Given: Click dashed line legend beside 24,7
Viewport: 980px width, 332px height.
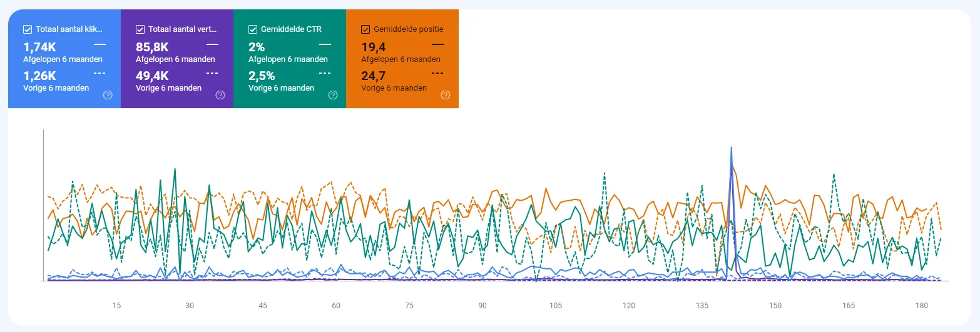Looking at the screenshot, I should click(437, 73).
